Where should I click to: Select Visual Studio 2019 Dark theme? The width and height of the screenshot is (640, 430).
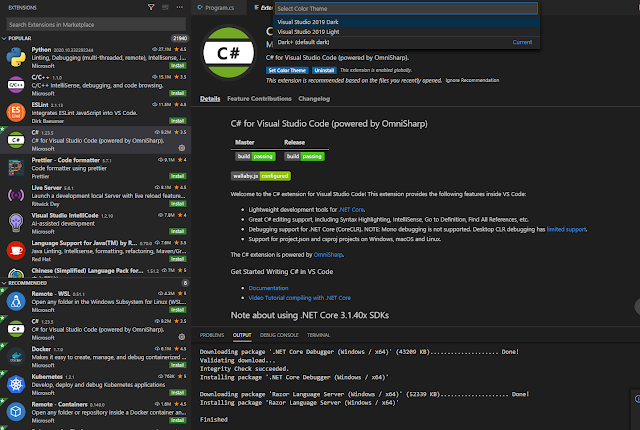pyautogui.click(x=406, y=22)
